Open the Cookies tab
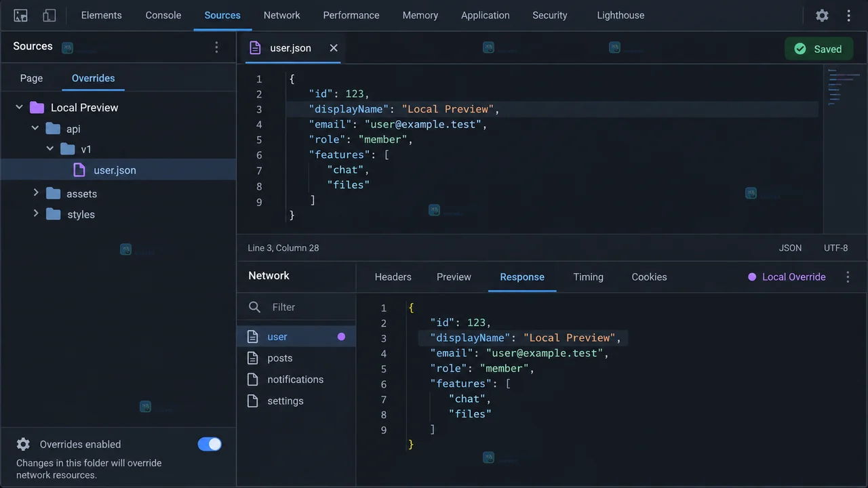The image size is (868, 488). pyautogui.click(x=649, y=277)
